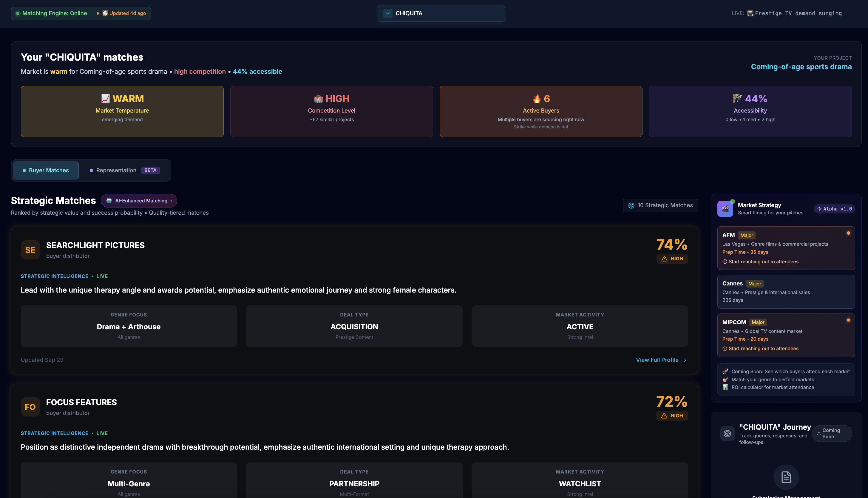Open the MIPCOM market card
The image size is (868, 498).
tap(786, 335)
